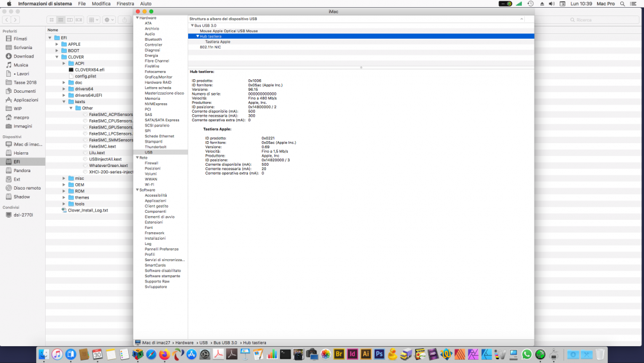Click the Nome column header in Finder

point(53,30)
